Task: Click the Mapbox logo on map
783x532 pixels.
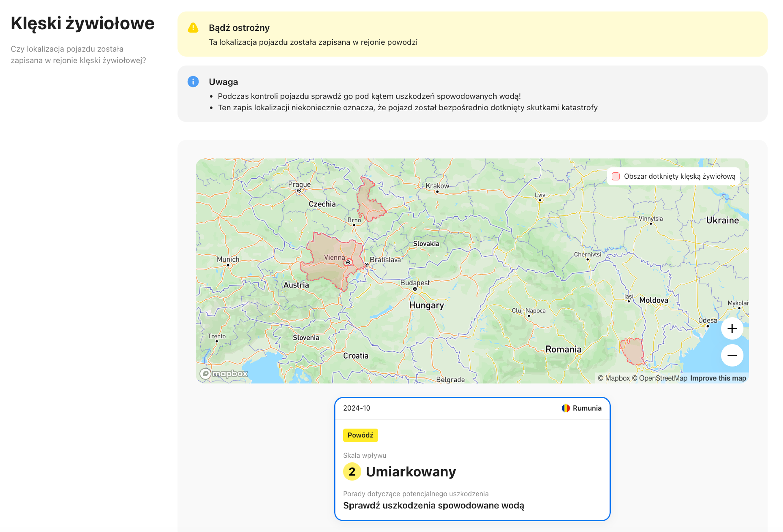Action: 224,373
